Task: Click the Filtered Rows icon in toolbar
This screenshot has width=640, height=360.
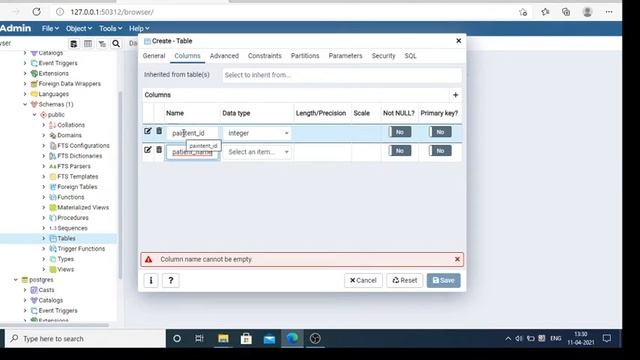Action: coord(102,44)
